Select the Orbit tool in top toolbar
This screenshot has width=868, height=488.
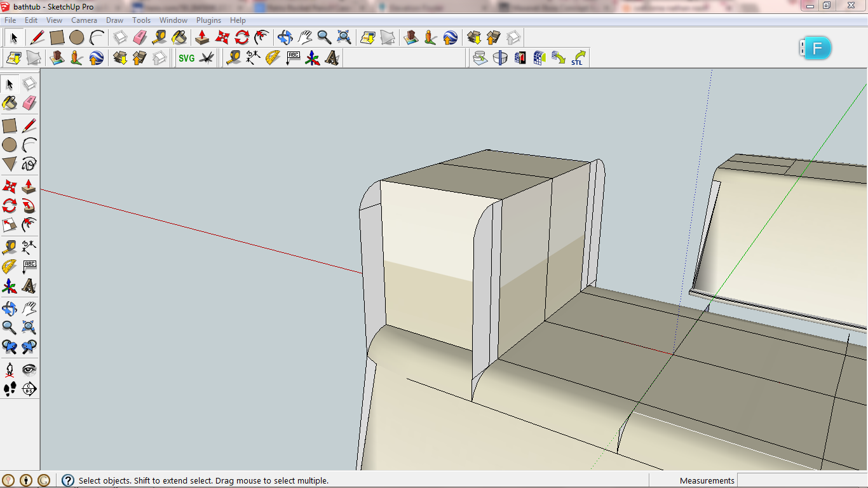point(285,37)
